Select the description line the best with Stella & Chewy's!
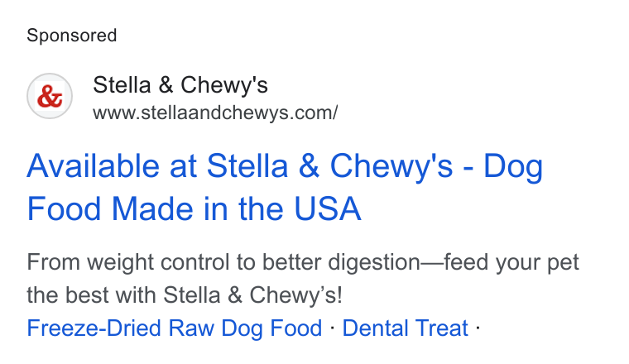629x364 pixels. tap(185, 295)
